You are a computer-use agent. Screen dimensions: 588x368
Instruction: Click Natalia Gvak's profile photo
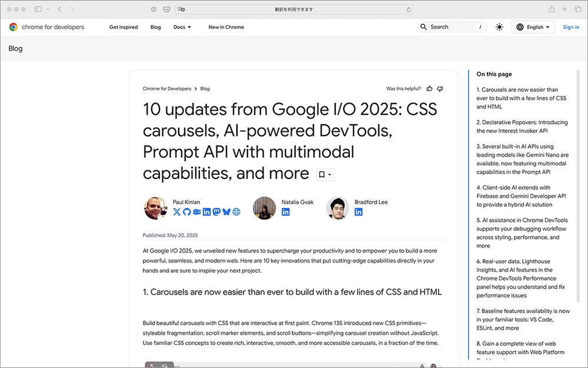265,208
